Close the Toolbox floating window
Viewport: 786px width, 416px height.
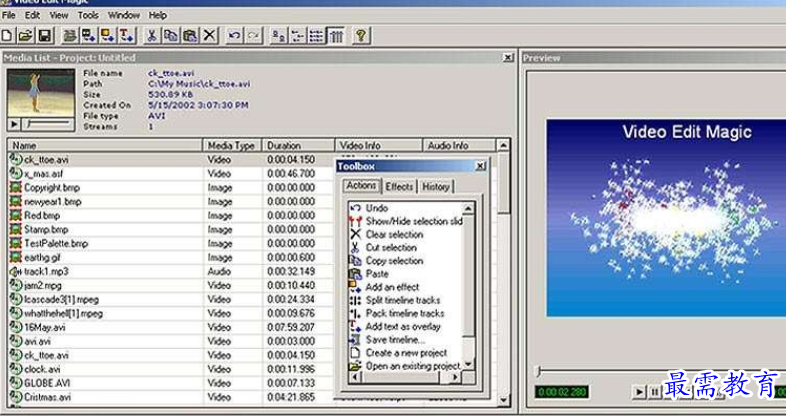(x=480, y=166)
